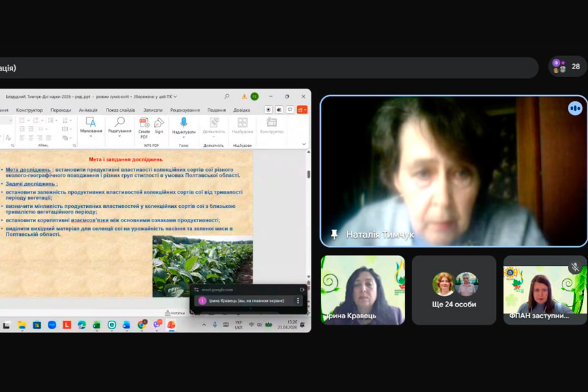This screenshot has height=392, width=588.
Task: Open Microsoft Store from the taskbar
Action: pos(37,325)
